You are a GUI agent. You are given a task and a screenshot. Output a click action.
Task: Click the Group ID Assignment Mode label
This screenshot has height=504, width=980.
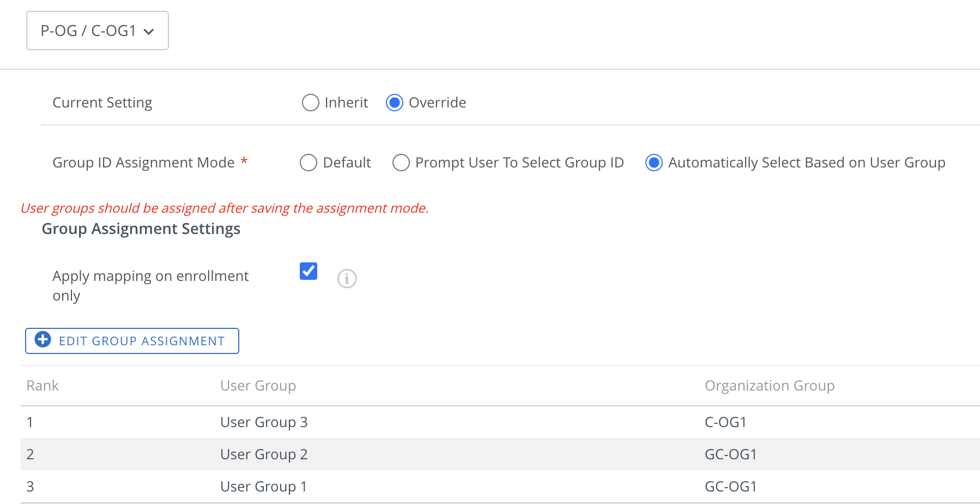point(143,163)
